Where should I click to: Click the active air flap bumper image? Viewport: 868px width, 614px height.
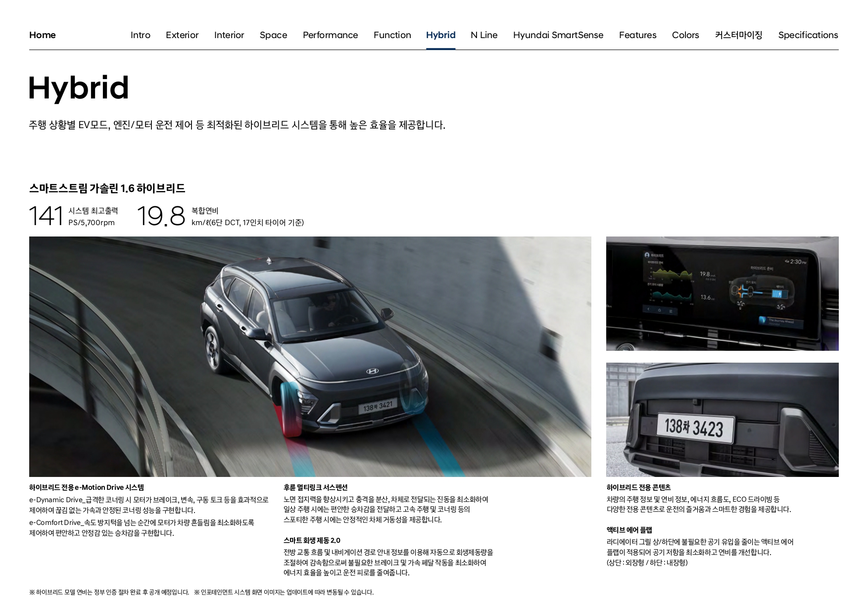pyautogui.click(x=722, y=420)
